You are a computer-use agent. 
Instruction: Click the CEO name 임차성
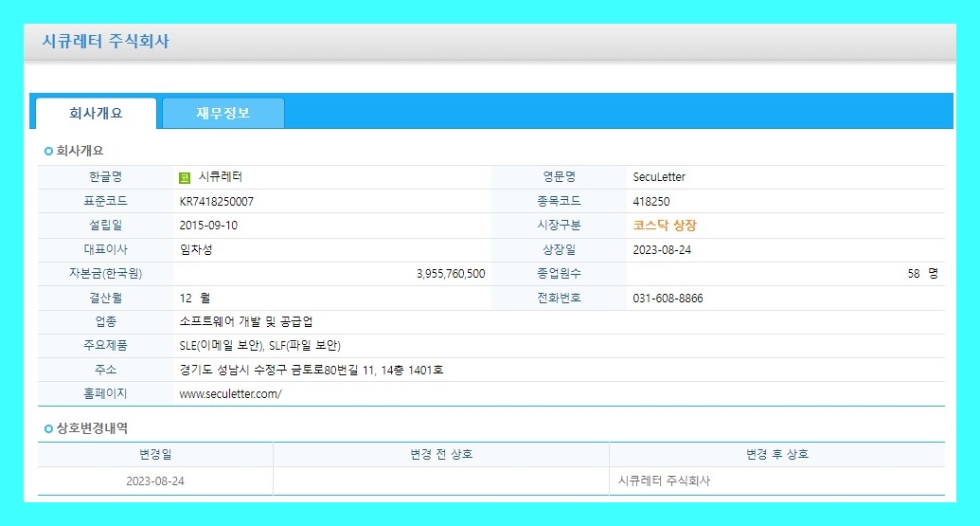click(x=196, y=249)
